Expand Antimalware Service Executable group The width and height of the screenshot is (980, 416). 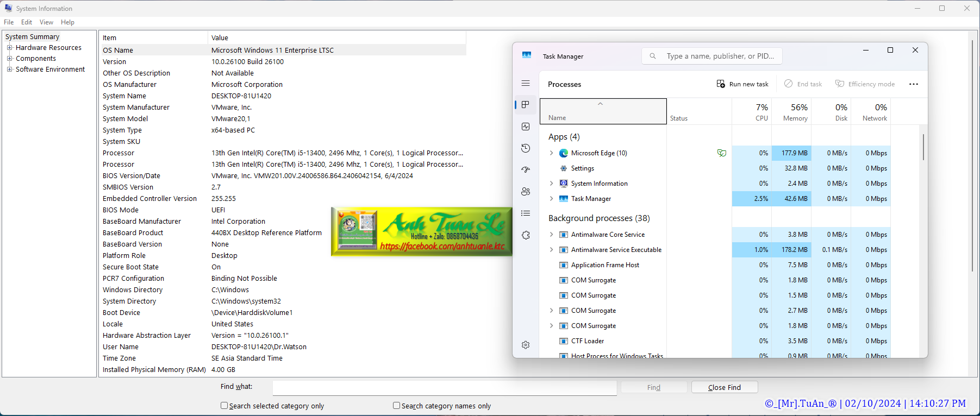coord(551,250)
